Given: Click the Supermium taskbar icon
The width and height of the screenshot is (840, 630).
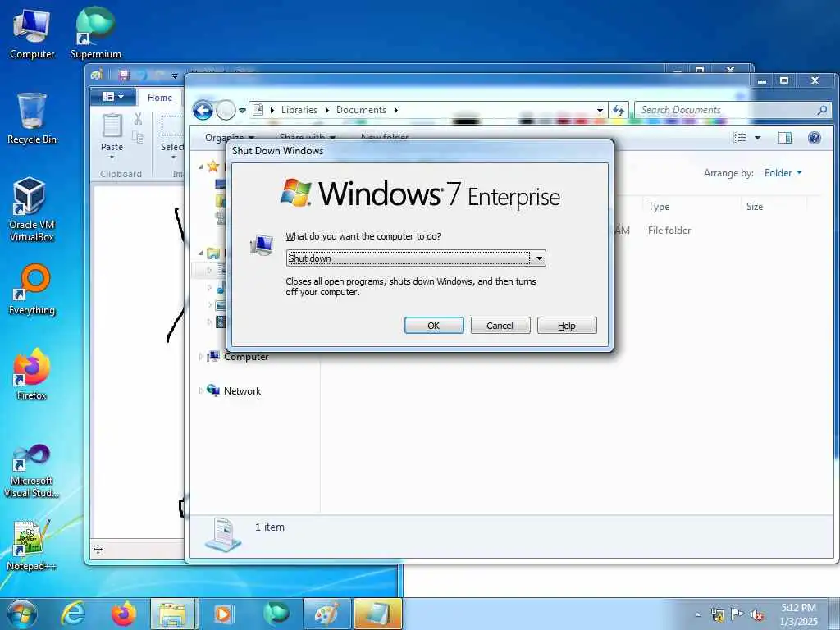Looking at the screenshot, I should (276, 614).
